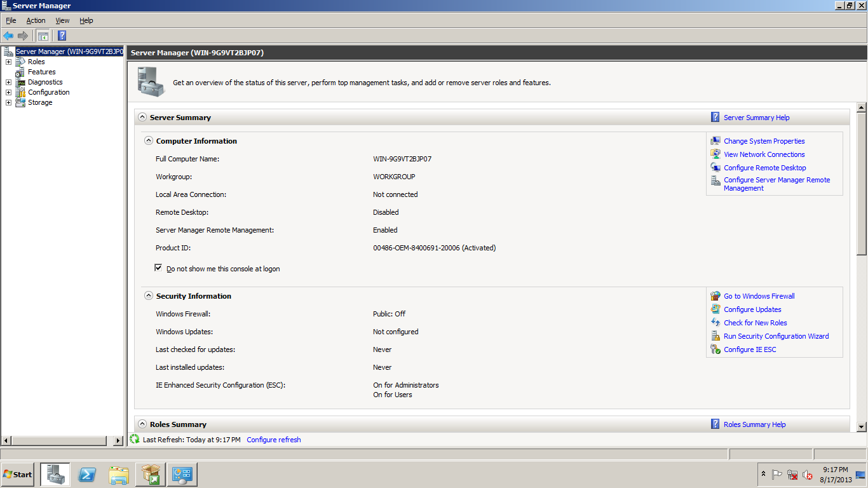This screenshot has height=488, width=868.
Task: Click the Action Center flag tray icon
Action: (x=776, y=475)
